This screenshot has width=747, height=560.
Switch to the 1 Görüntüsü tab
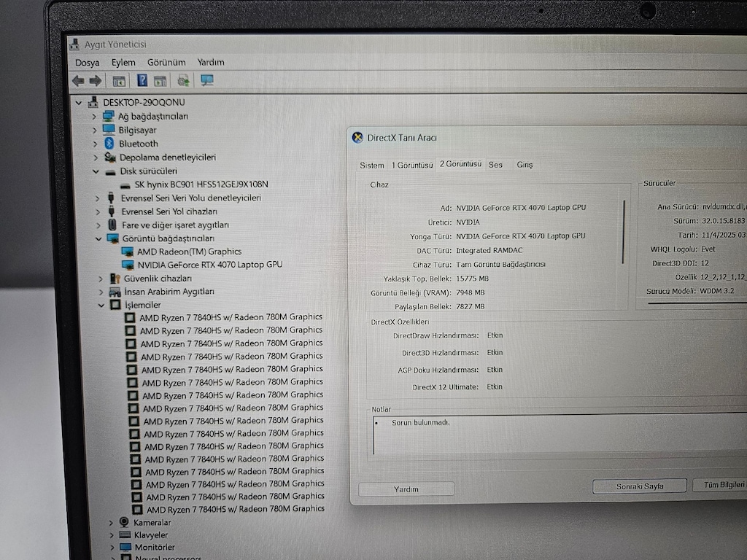(x=412, y=165)
